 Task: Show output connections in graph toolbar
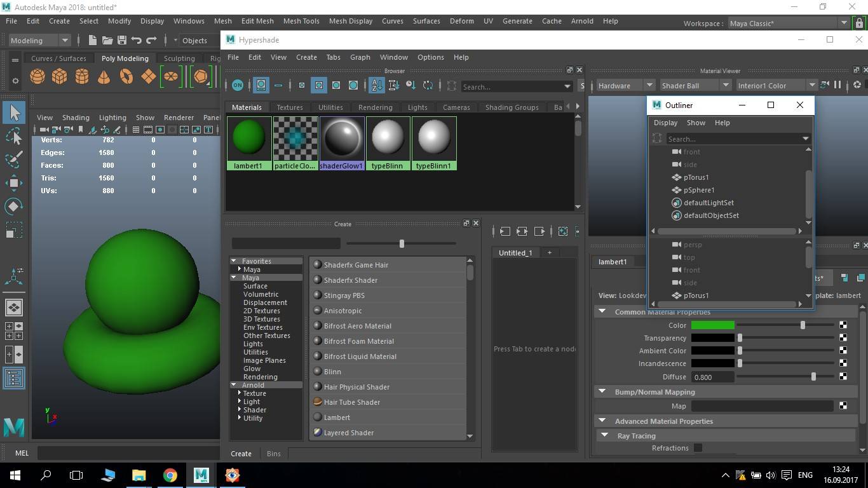pos(539,231)
